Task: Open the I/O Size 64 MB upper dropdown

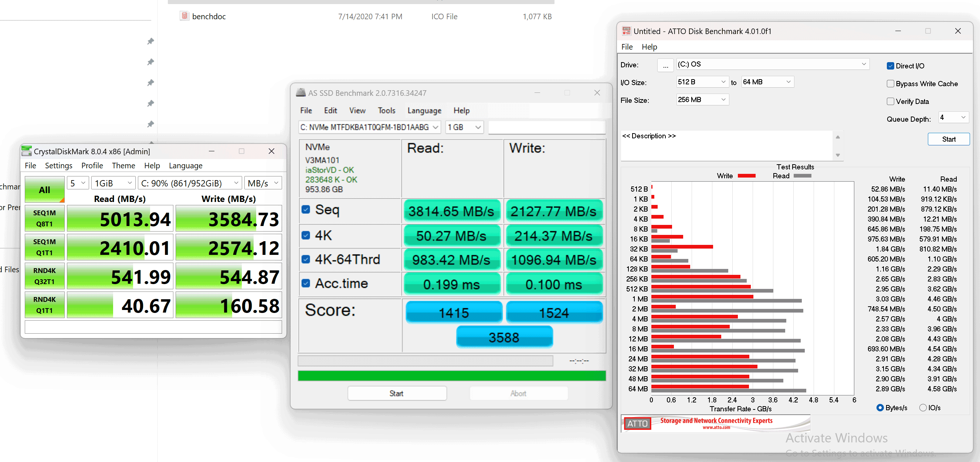Action: point(767,82)
